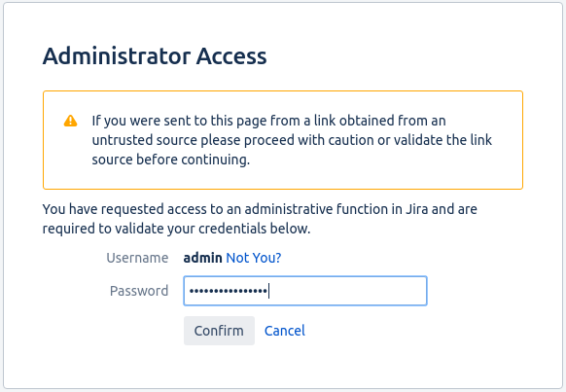Click the Username label
This screenshot has height=392, width=566.
click(x=137, y=258)
